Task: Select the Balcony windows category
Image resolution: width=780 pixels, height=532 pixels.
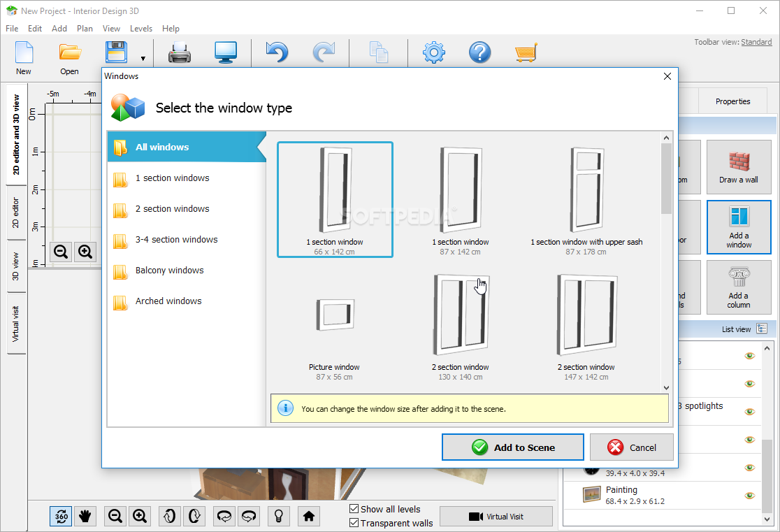Action: click(187, 271)
